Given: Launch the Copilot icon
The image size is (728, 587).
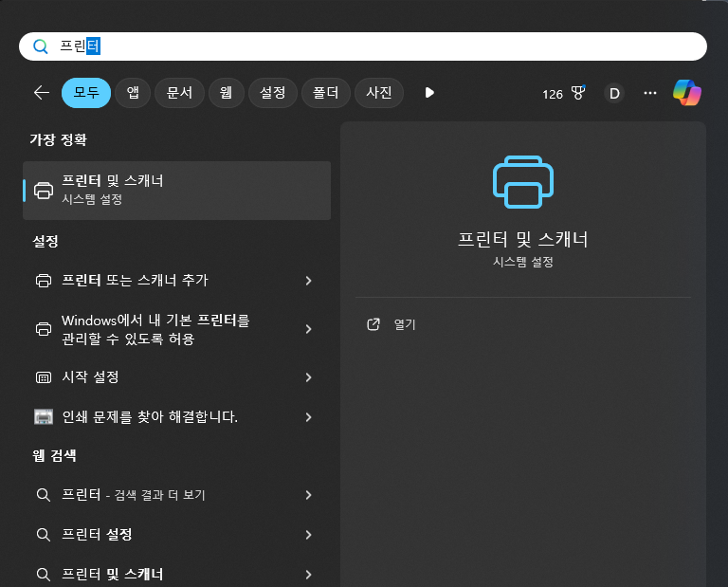Looking at the screenshot, I should click(687, 92).
